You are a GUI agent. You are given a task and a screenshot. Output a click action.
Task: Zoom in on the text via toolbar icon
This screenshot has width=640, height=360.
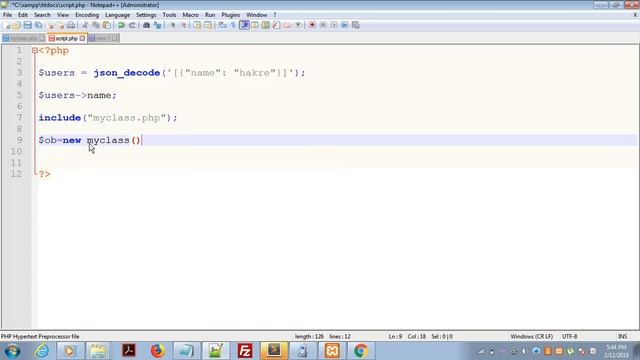tap(173, 25)
